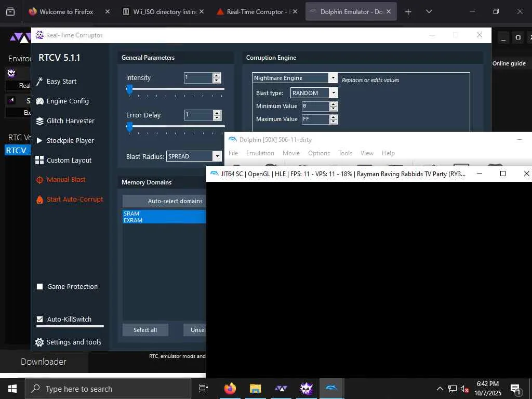Open Dolphin Movie menu

[291, 153]
